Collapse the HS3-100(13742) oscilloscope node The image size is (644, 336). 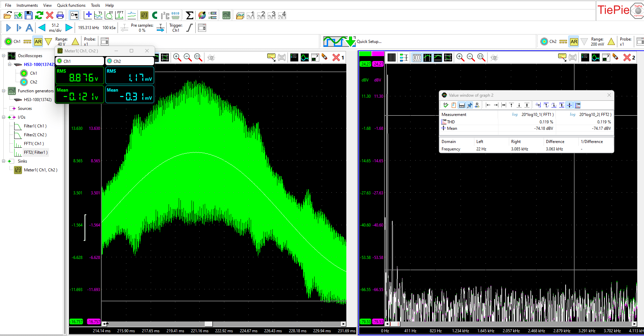pos(10,64)
